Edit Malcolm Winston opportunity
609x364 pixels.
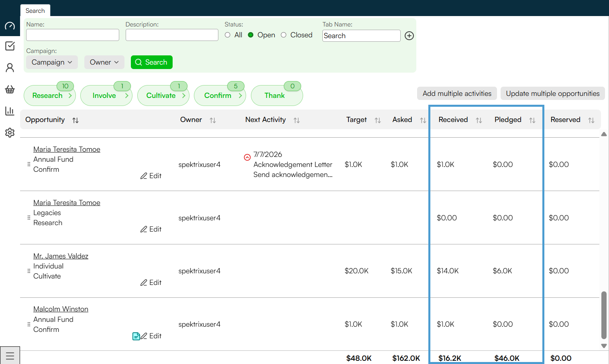click(151, 336)
